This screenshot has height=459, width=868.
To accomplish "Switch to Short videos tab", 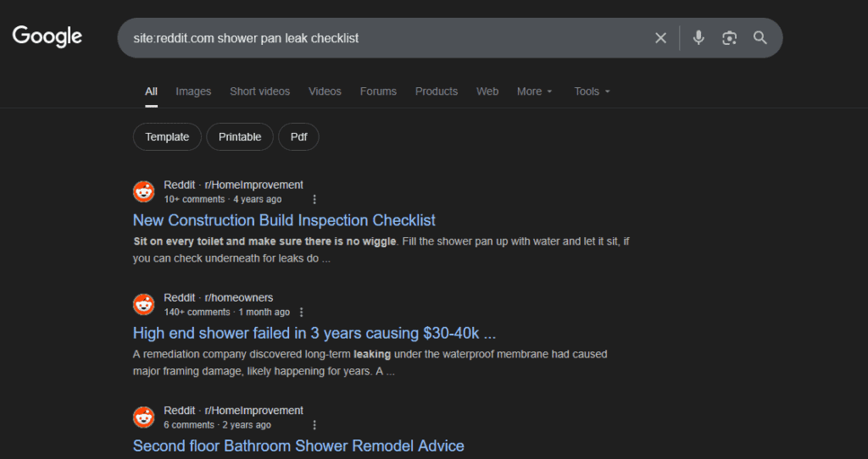I will (x=259, y=91).
